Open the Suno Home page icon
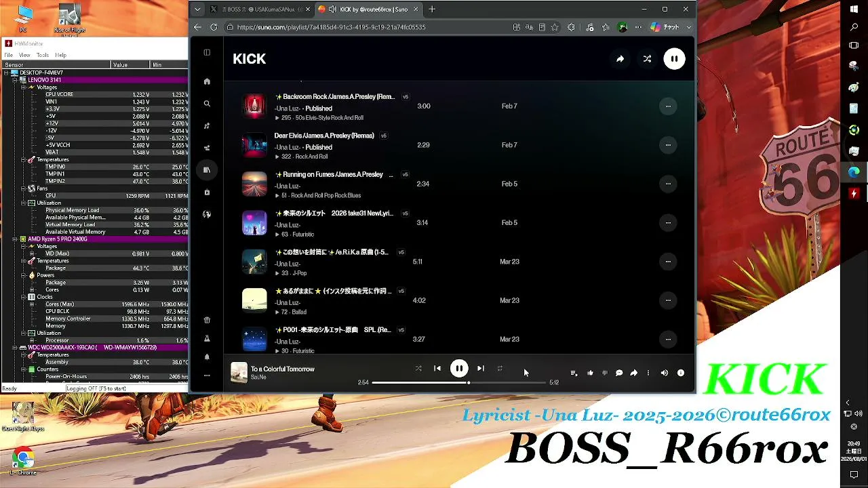The width and height of the screenshot is (868, 488). 207,81
